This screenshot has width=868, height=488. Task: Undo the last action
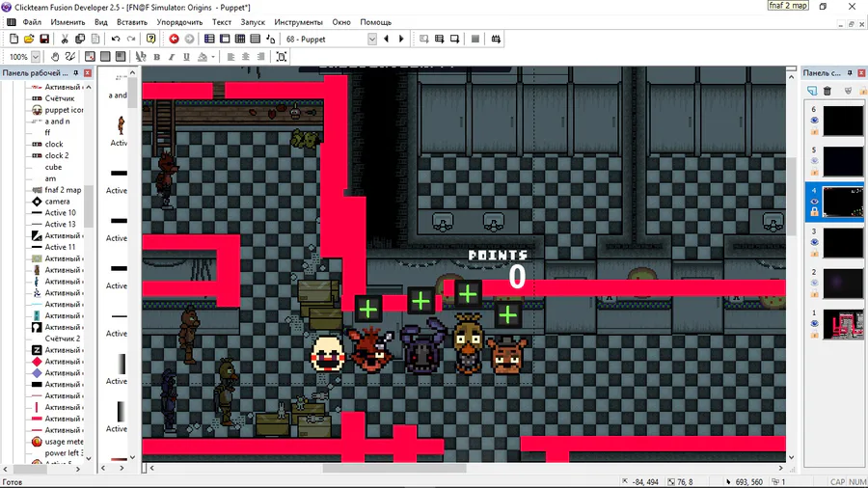(116, 39)
